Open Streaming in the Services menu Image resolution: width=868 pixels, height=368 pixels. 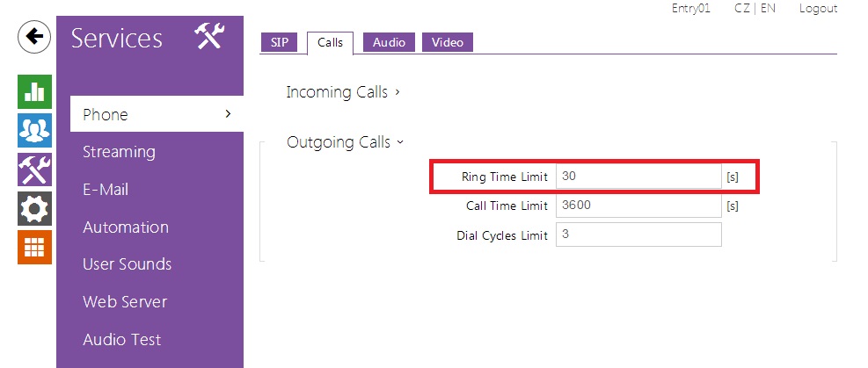119,152
